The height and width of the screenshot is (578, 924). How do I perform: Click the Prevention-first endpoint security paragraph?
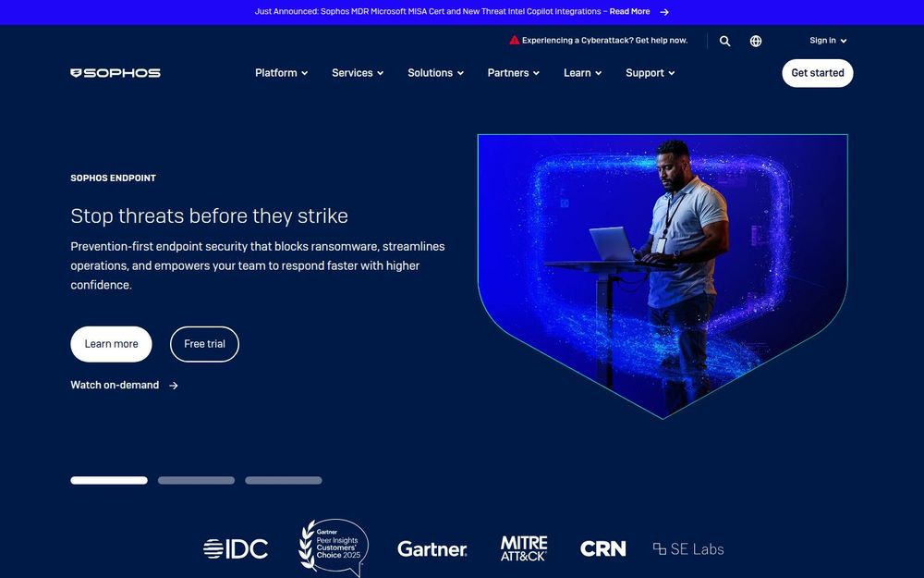[258, 265]
